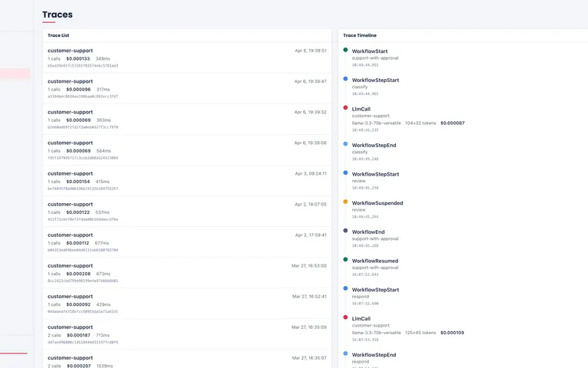Open the trace from Apr 6, 19:39:51
588x368 pixels.
point(187,58)
